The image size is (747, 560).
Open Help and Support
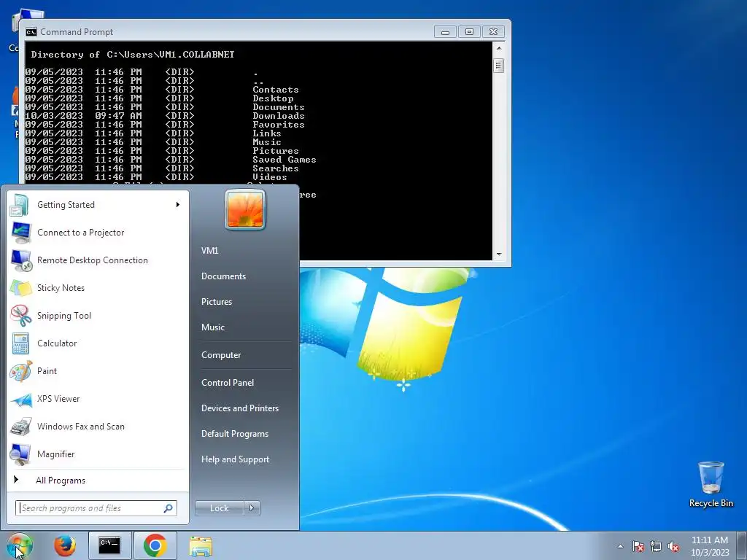pyautogui.click(x=235, y=459)
